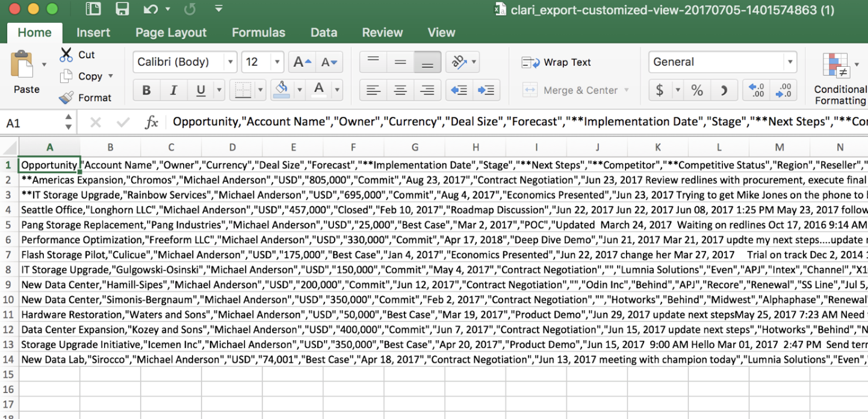Expand the Copy options arrow
The image size is (868, 419).
coord(110,76)
